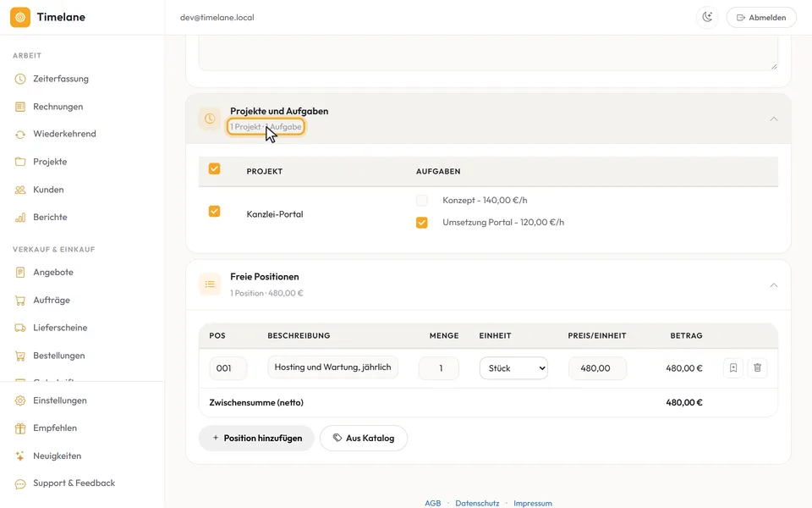Screen dimensions: 812x508
Task: Click the Empfehlen gift icon
Action: point(20,428)
